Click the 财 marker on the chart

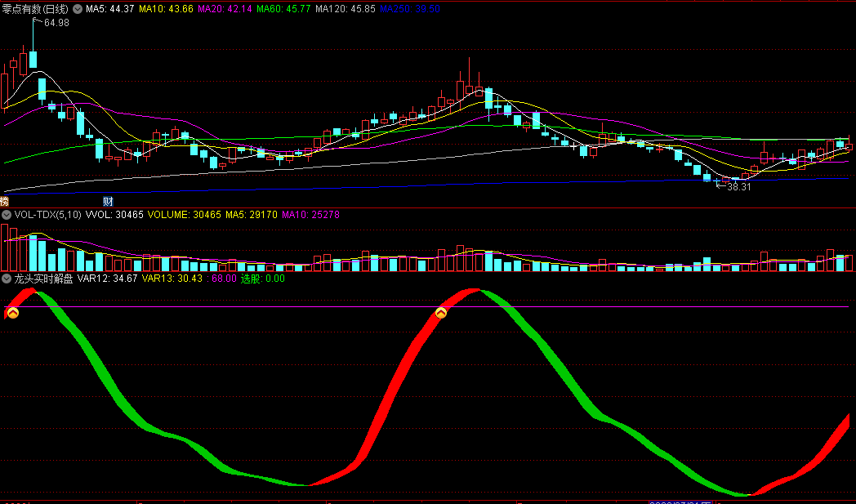pos(108,202)
